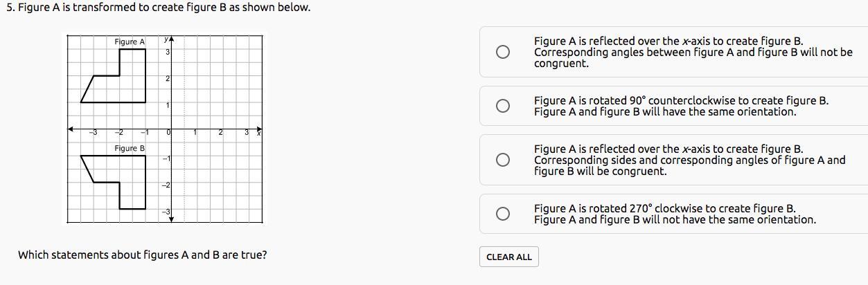Pick the 270° clockwise rotation radio button

(503, 214)
